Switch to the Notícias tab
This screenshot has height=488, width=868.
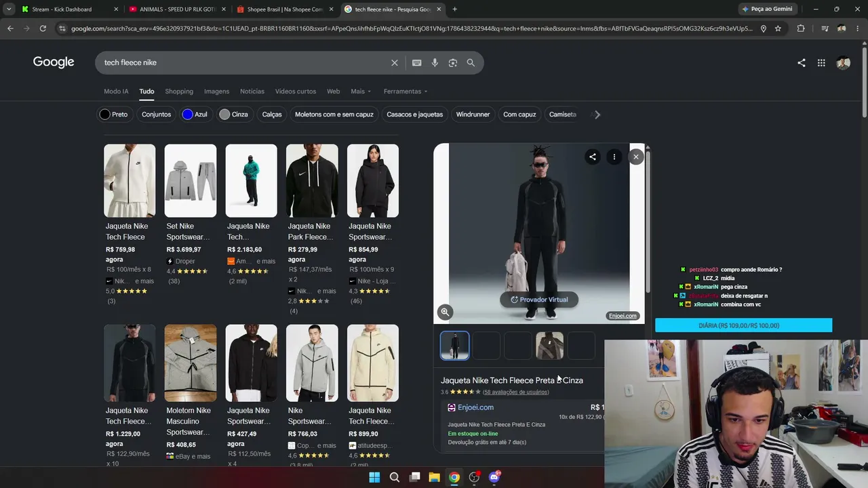click(252, 91)
